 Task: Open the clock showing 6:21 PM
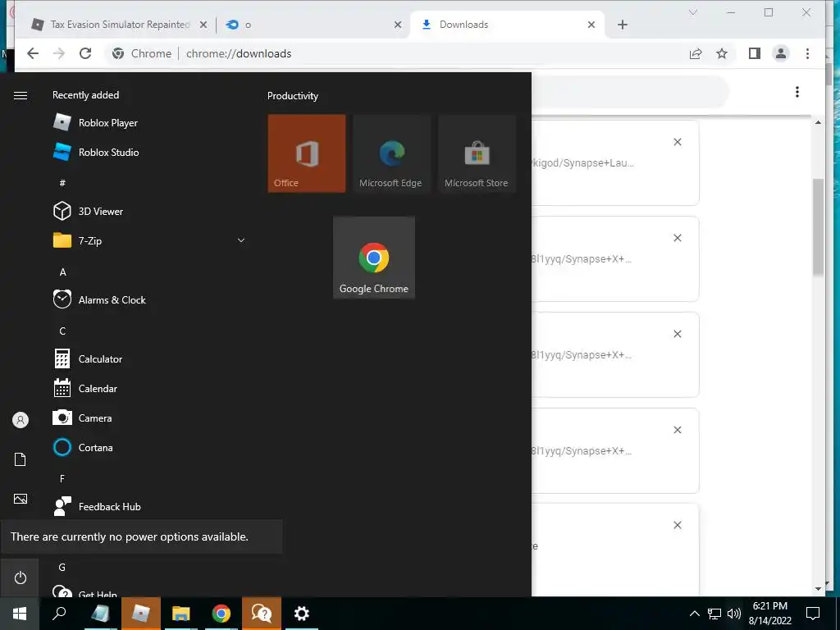click(x=769, y=614)
